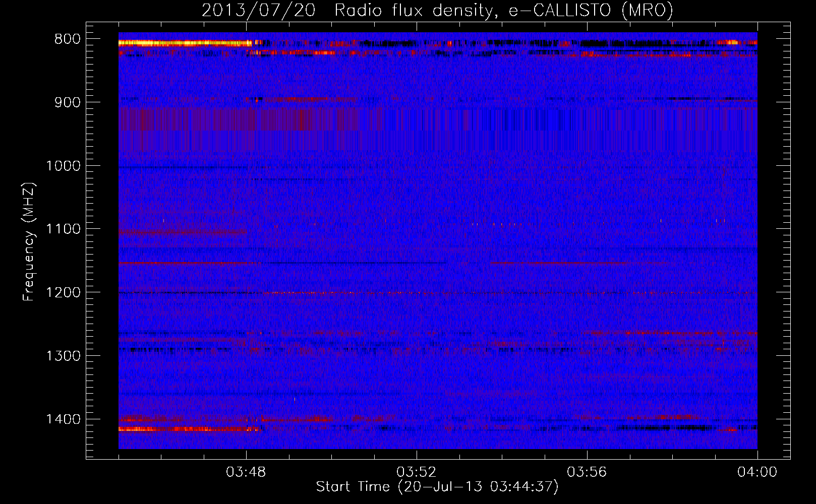Click the 1300 frequency tick label

[x=63, y=356]
